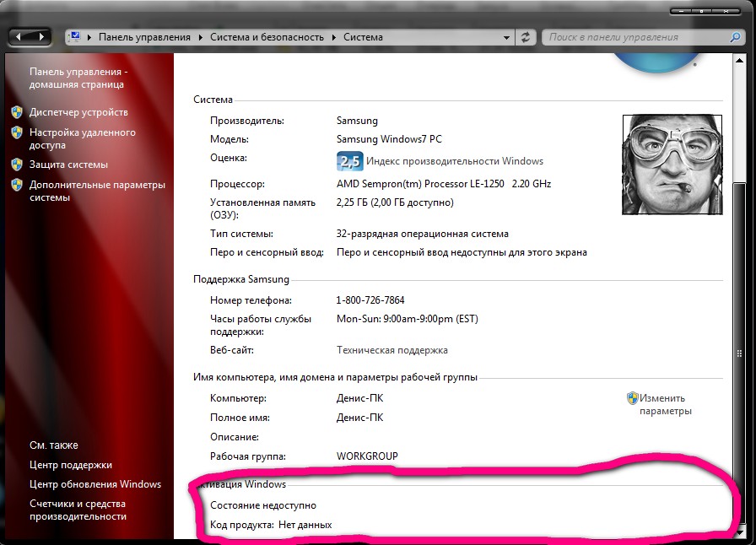Viewport: 756px width, 545px height.
Task: Click the Forward navigation arrow
Action: pyautogui.click(x=41, y=36)
